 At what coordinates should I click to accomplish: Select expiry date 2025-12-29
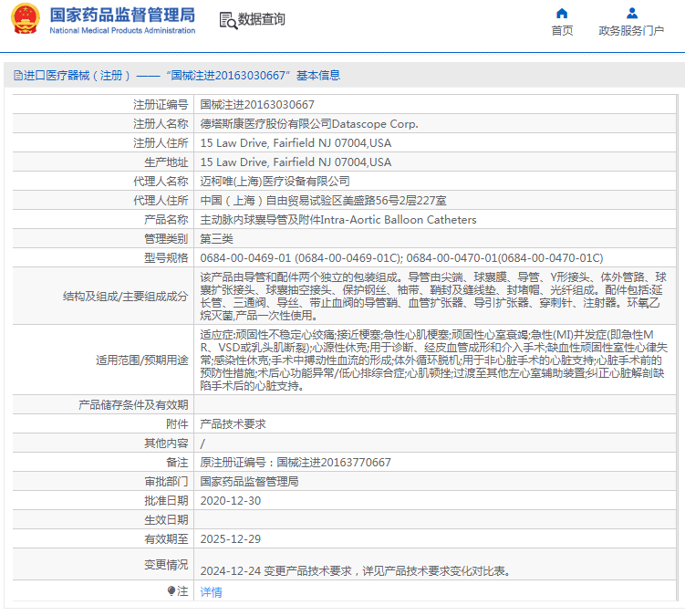pyautogui.click(x=230, y=539)
